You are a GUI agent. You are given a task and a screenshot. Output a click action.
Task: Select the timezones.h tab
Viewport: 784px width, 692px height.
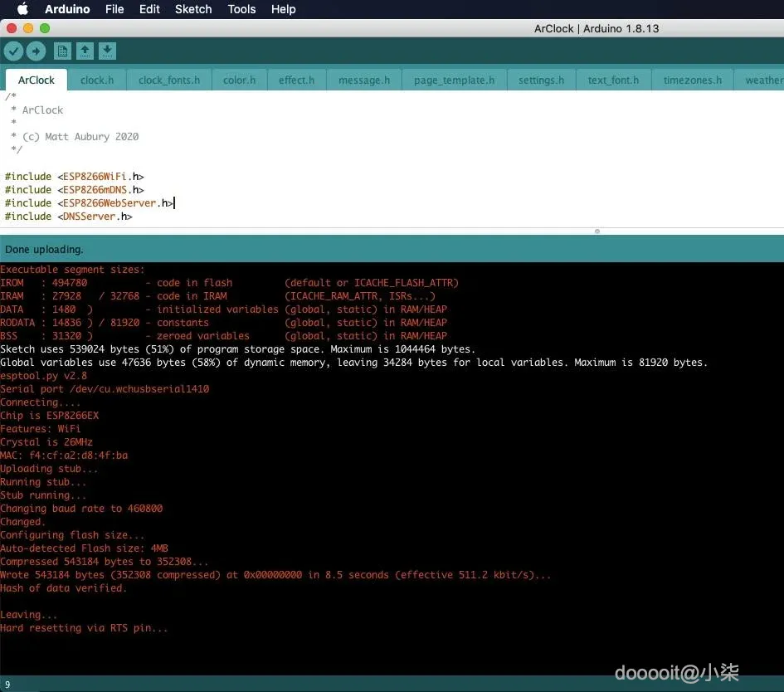pyautogui.click(x=693, y=80)
